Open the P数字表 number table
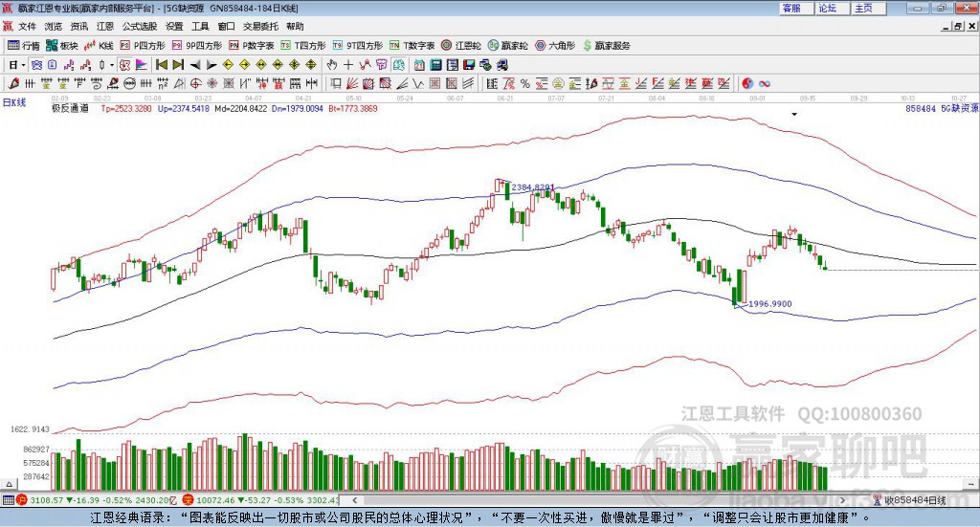Viewport: 980px width, 527px height. [x=252, y=46]
